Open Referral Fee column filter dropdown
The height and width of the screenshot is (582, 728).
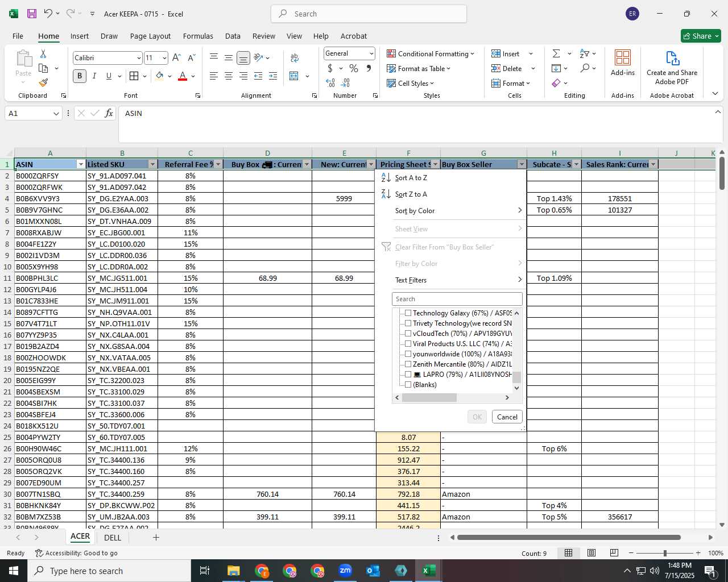pos(218,164)
